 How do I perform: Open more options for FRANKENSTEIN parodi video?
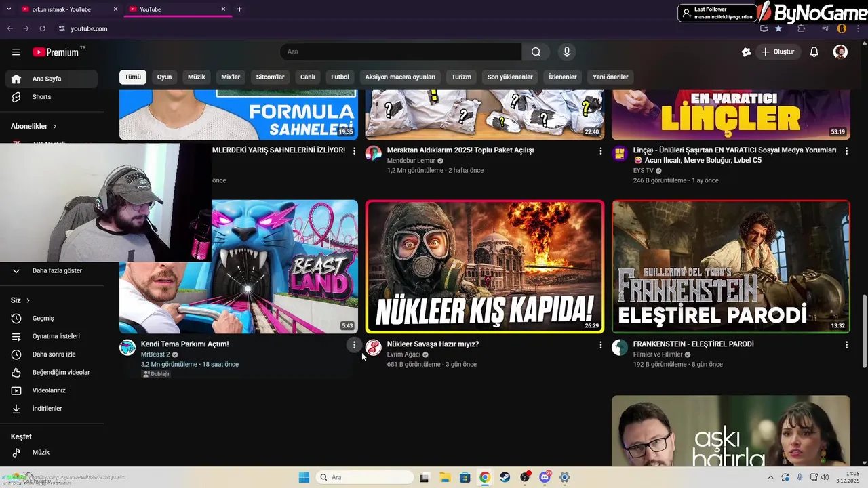846,345
